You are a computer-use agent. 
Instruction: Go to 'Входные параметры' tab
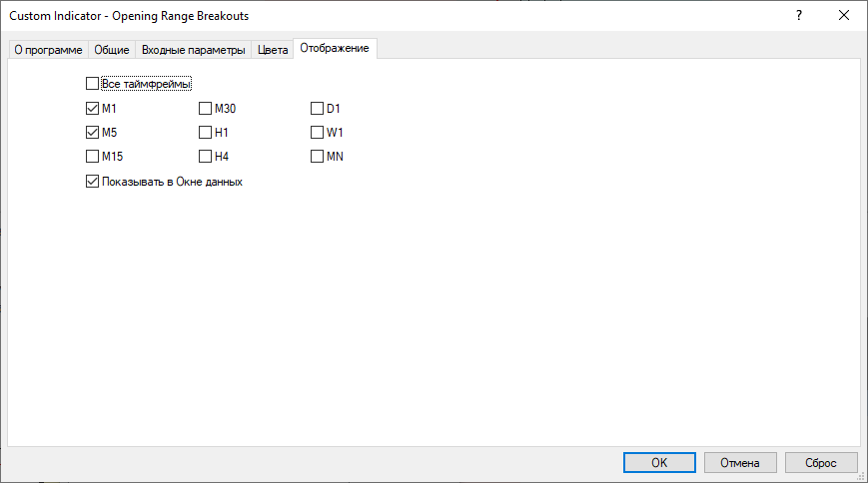pos(193,50)
